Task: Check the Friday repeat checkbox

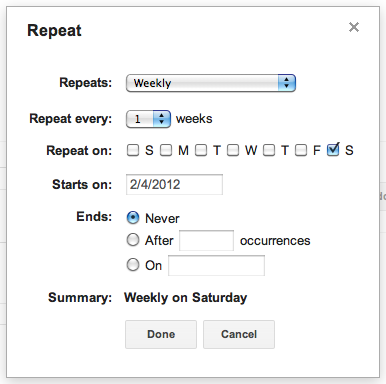Action: pos(301,150)
